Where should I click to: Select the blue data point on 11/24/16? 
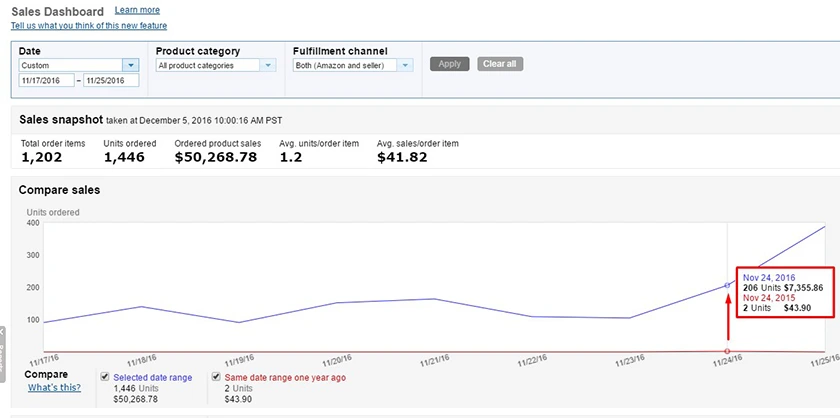[x=727, y=286]
